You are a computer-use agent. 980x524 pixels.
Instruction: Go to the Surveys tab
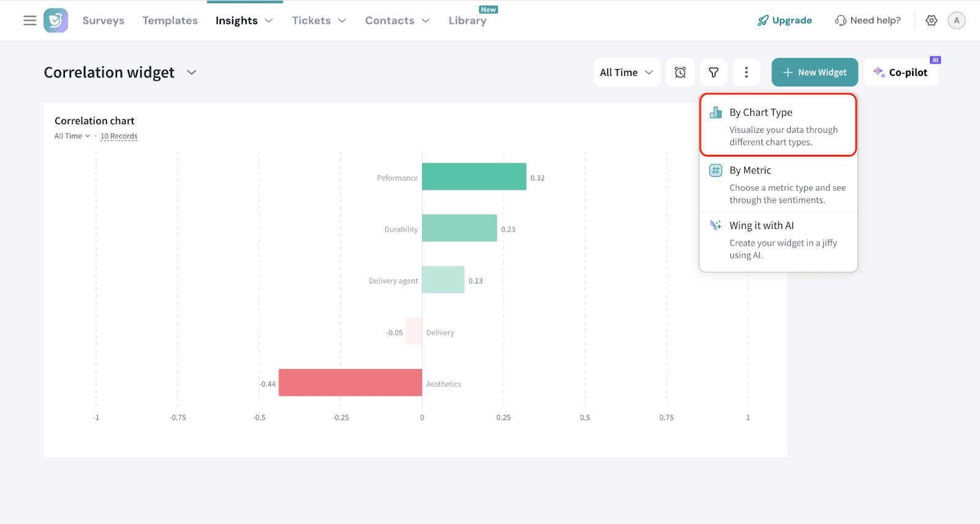click(x=104, y=20)
